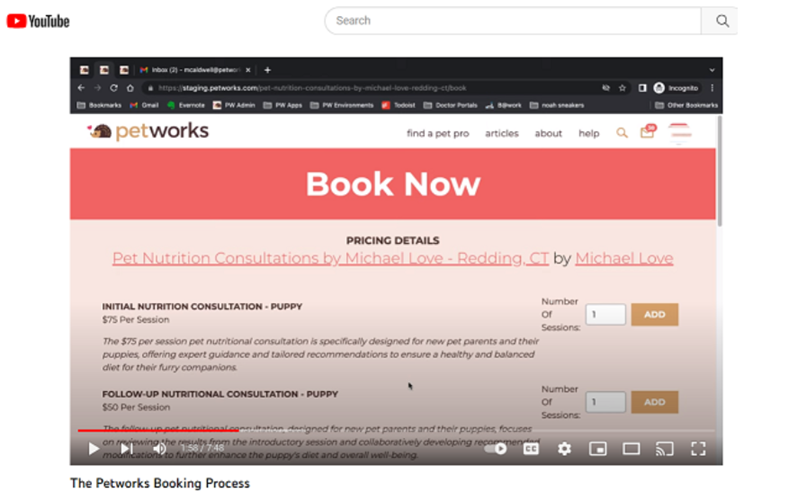Enter full screen mode

(x=698, y=448)
